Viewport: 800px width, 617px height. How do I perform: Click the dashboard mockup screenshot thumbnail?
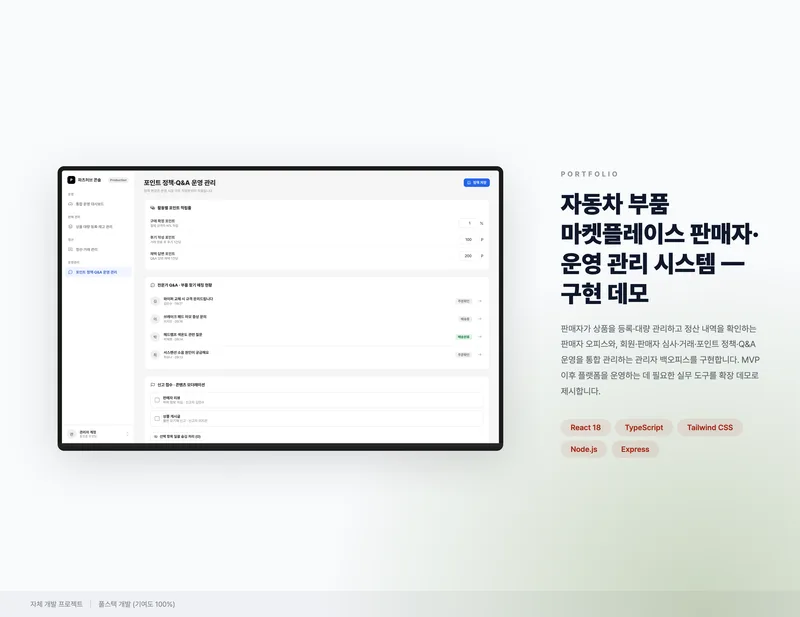pos(280,308)
